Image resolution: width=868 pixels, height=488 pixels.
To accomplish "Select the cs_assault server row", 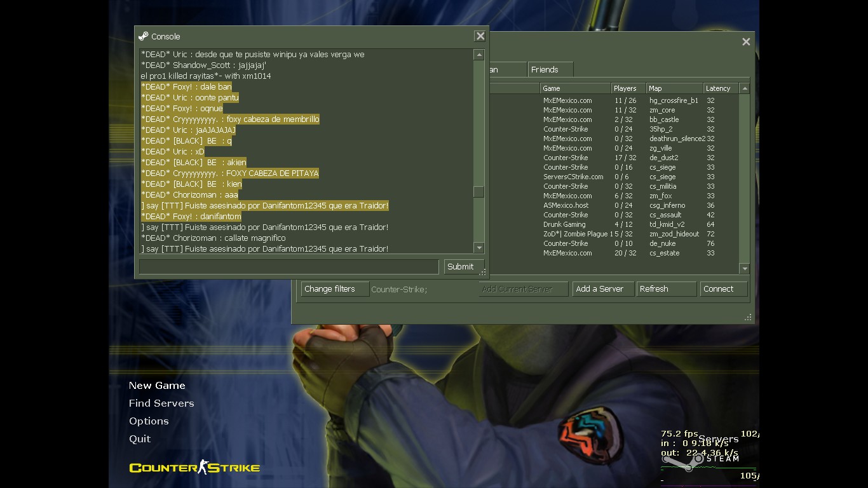I will 613,215.
